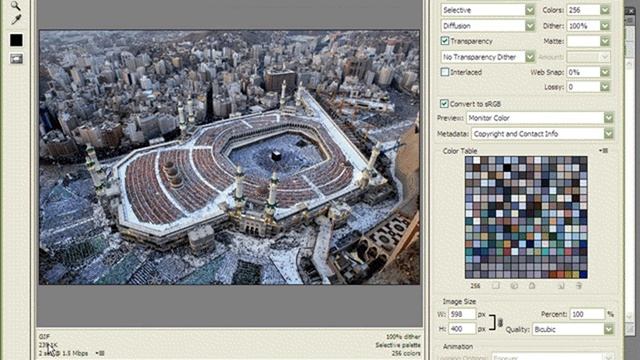Click the Lossy value field
The height and width of the screenshot is (360, 640).
click(x=583, y=87)
